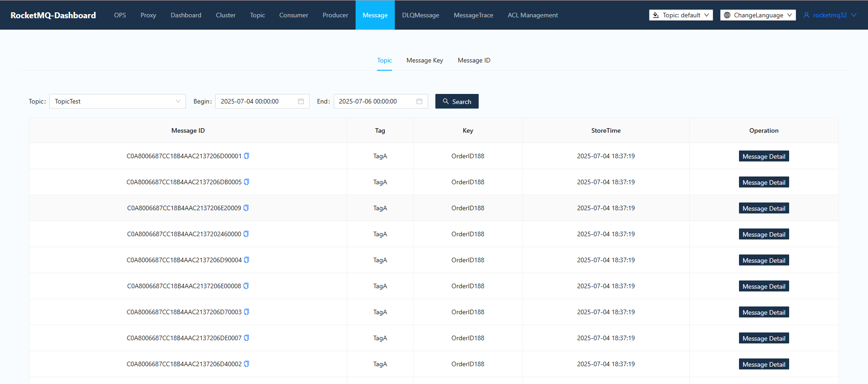This screenshot has height=384, width=868.
Task: Open Message Detail for ID ending E20009
Action: click(764, 208)
